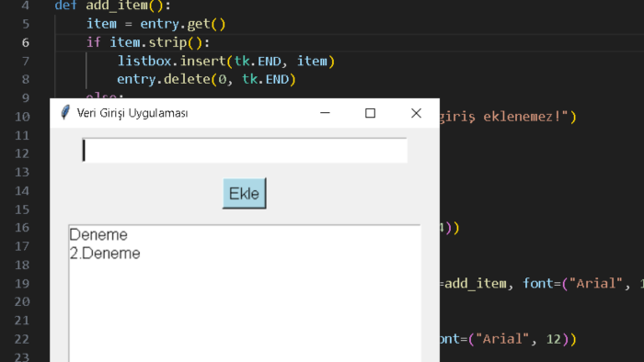Click line number 6 in the code editor
This screenshot has height=362, width=644.
(26, 42)
